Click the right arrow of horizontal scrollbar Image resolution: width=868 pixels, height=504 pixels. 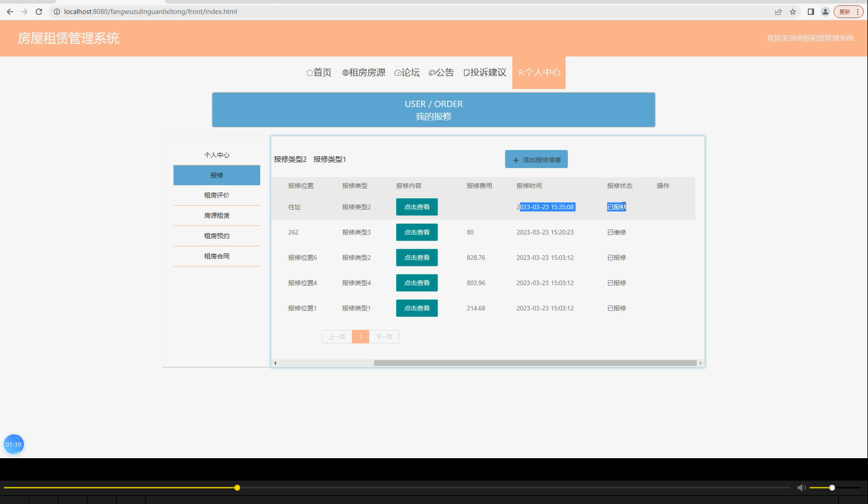tap(700, 363)
